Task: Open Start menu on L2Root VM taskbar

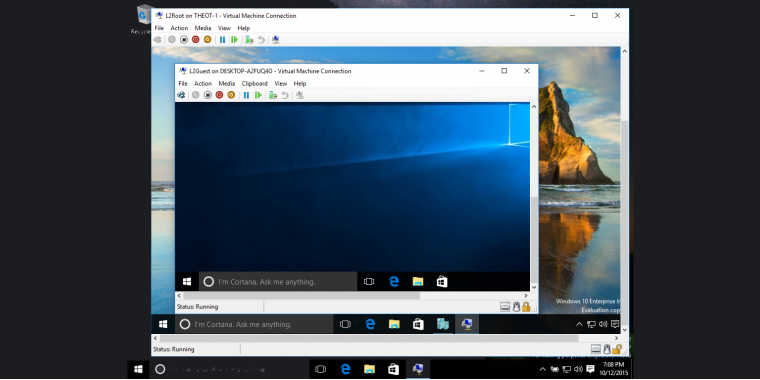Action: click(163, 324)
